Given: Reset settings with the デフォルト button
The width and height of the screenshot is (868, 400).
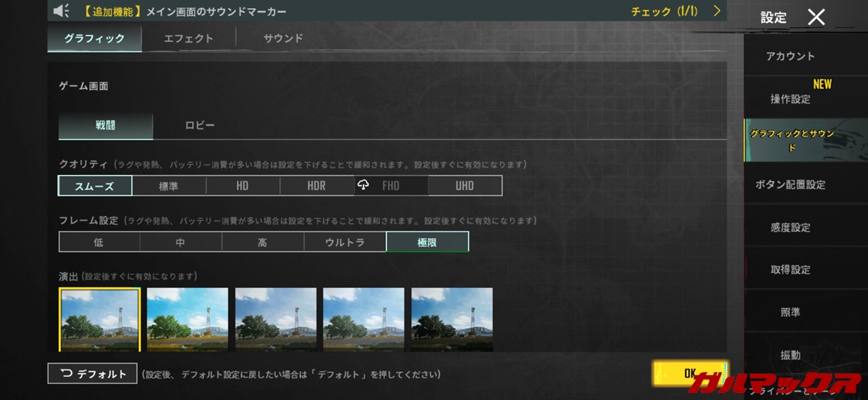Looking at the screenshot, I should tap(93, 374).
